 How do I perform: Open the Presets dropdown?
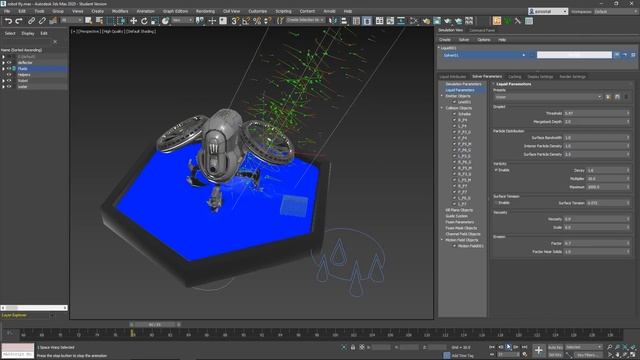[x=548, y=97]
